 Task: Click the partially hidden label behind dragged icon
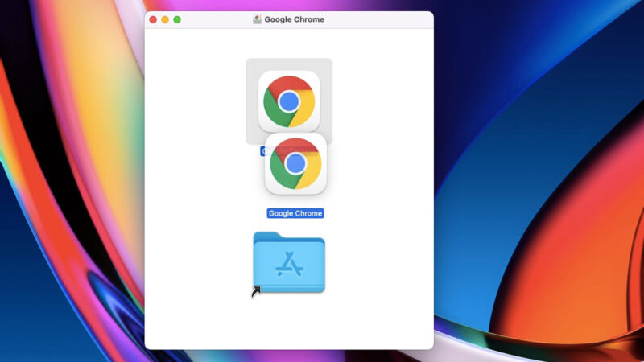tap(262, 150)
